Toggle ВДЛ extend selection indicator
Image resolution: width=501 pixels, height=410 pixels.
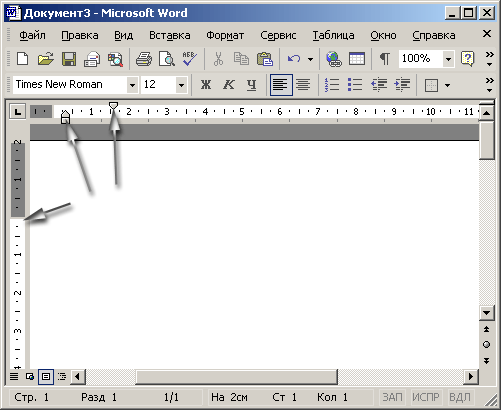pyautogui.click(x=460, y=397)
